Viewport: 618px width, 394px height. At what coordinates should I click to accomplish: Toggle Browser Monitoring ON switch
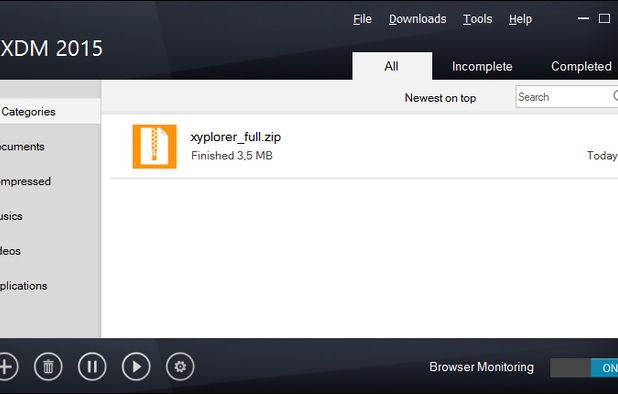[584, 368]
